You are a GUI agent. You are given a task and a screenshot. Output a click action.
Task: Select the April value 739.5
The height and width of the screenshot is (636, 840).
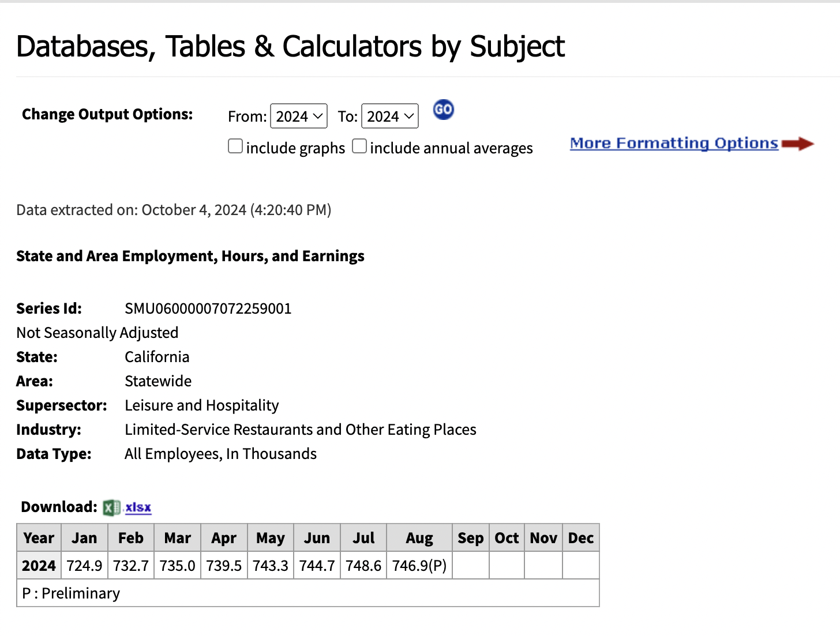[224, 566]
